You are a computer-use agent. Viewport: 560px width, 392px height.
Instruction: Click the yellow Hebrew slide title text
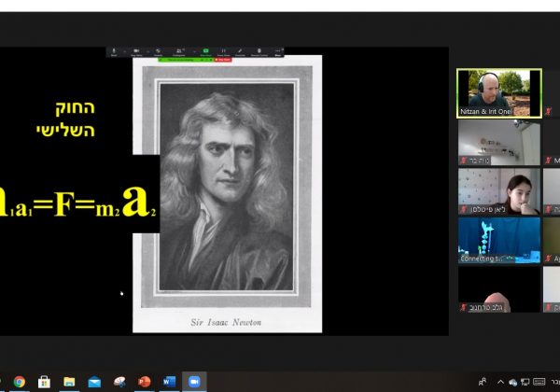tap(65, 119)
